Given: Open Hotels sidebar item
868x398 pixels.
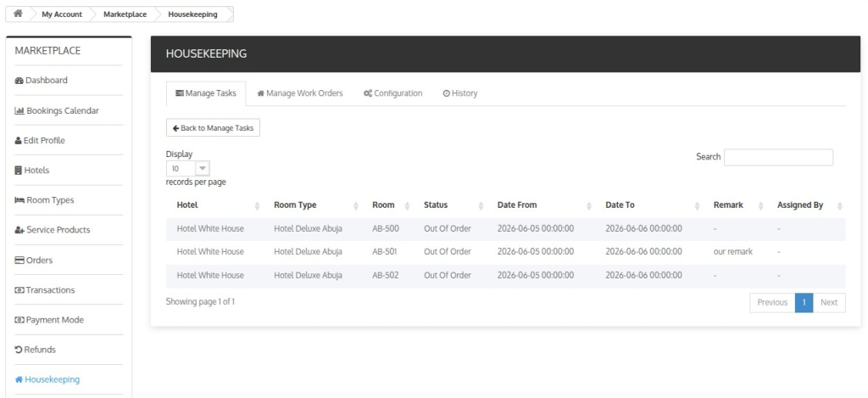Looking at the screenshot, I should [x=32, y=171].
